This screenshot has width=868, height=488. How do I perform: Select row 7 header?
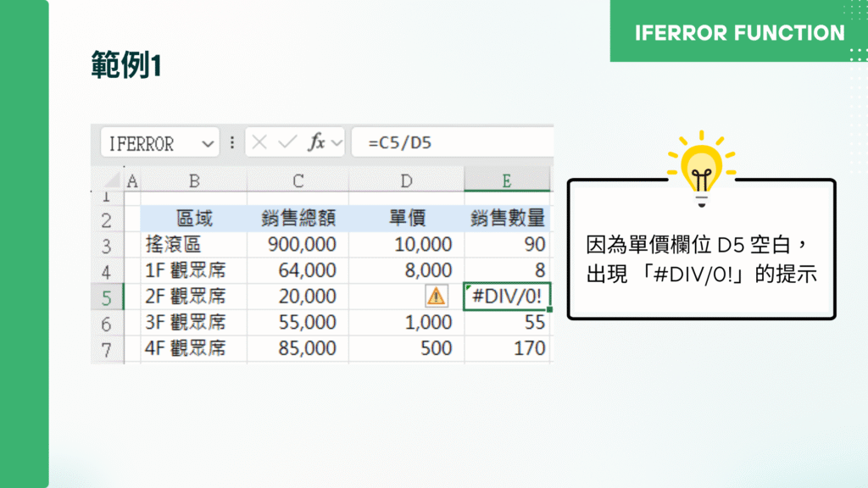[x=108, y=349]
